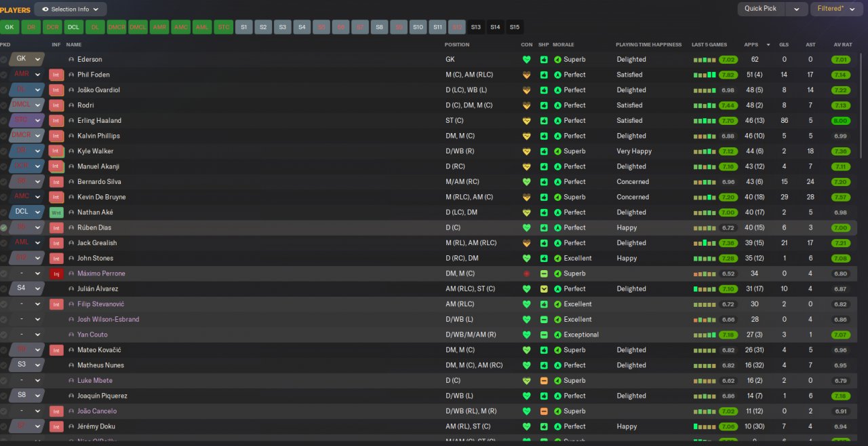Select the S13 substitute slot

pos(476,27)
